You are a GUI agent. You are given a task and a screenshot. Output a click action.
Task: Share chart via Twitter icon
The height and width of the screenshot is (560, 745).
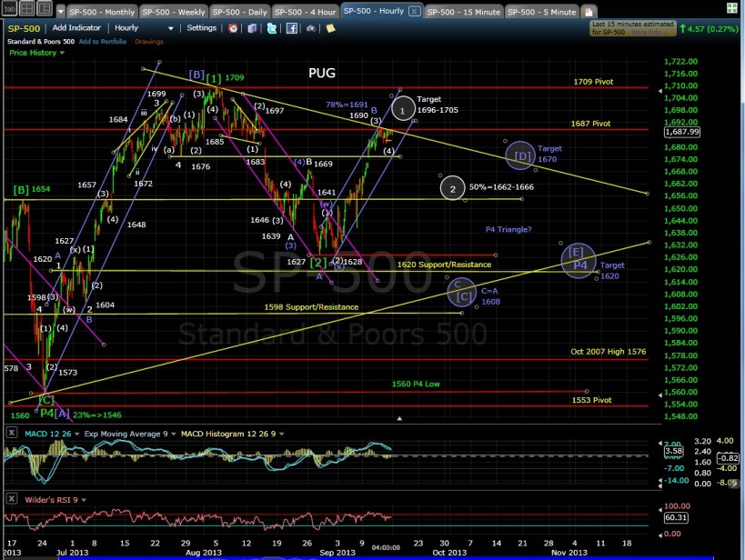[x=272, y=28]
